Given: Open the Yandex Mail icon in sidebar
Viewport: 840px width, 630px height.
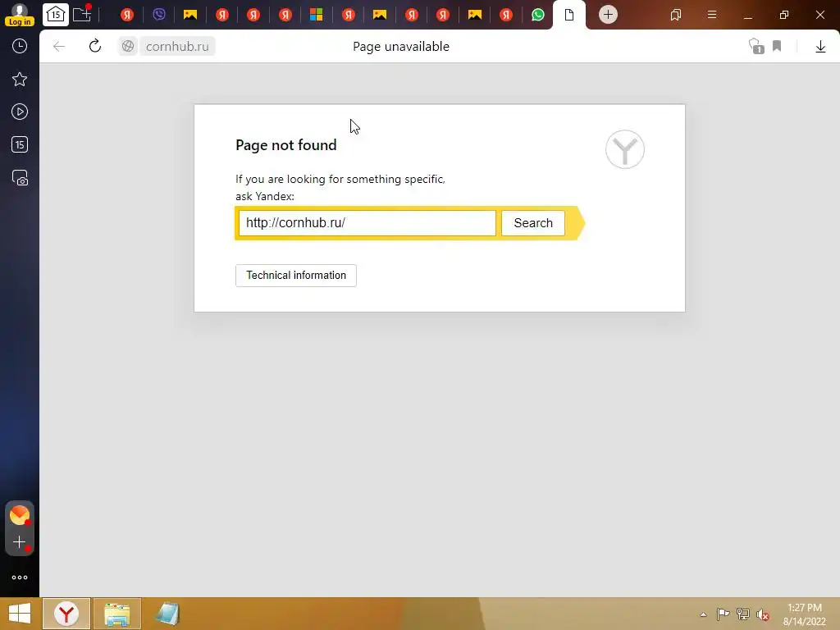Looking at the screenshot, I should 20,515.
